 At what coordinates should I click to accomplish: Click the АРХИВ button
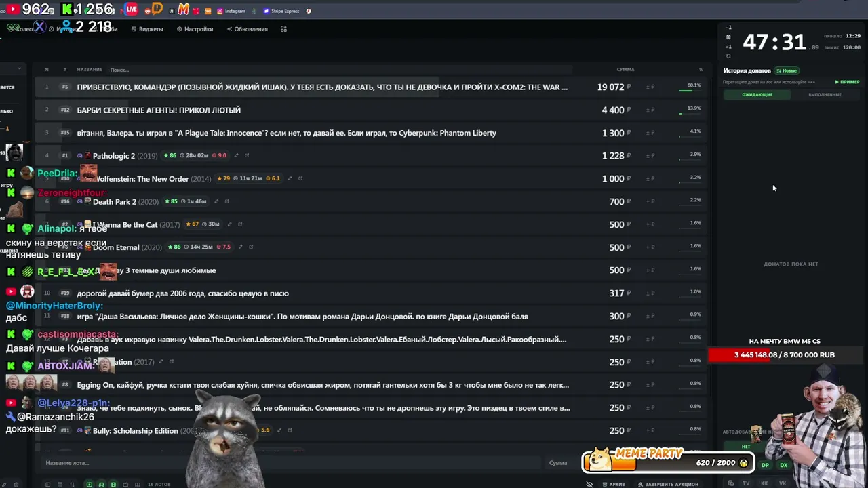[x=613, y=484]
